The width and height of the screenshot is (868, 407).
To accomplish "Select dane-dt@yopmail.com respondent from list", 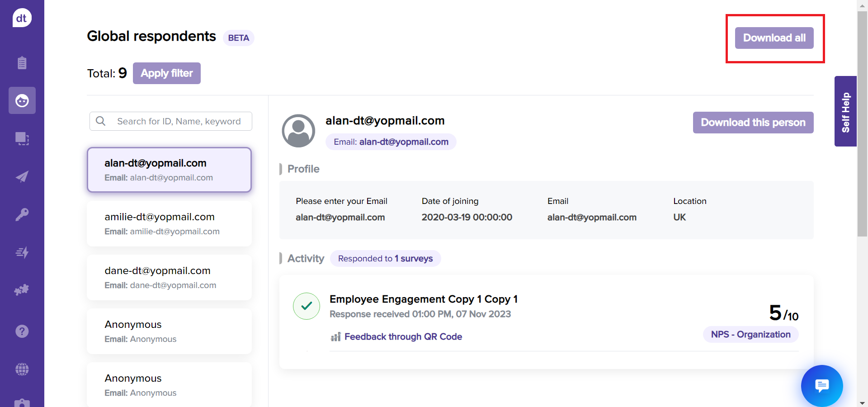I will click(x=169, y=278).
